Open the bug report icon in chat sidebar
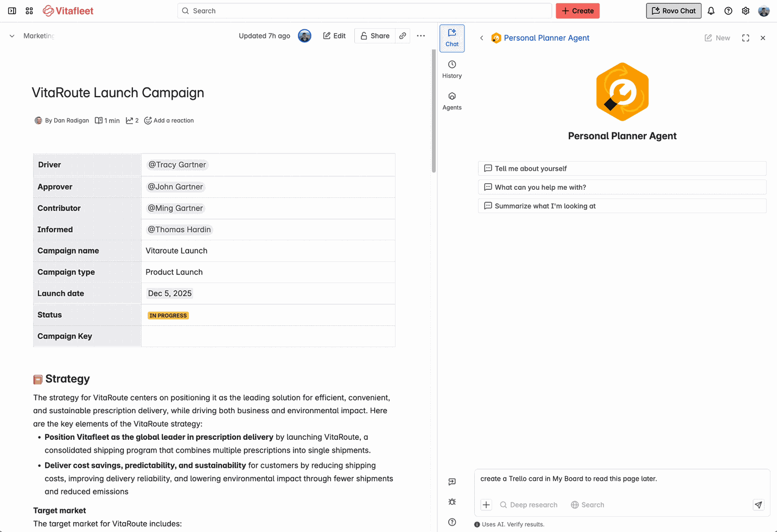Viewport: 777px width, 532px height. coord(452,502)
